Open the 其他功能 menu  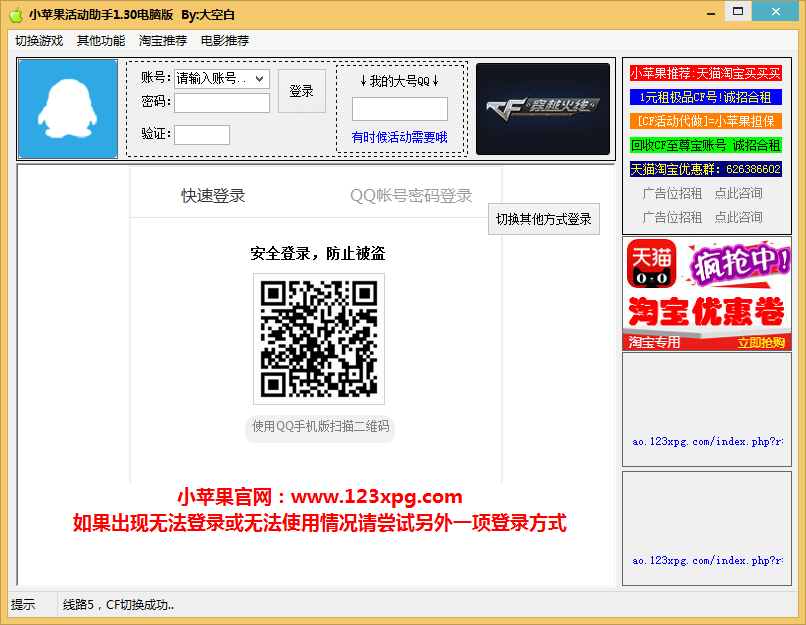pyautogui.click(x=101, y=41)
